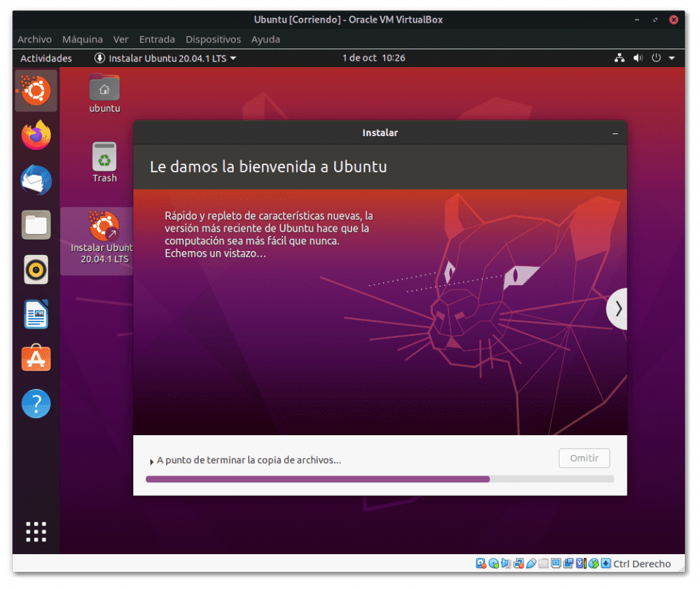Click VirtualBox optical disk status icon
The height and width of the screenshot is (589, 700).
(494, 564)
